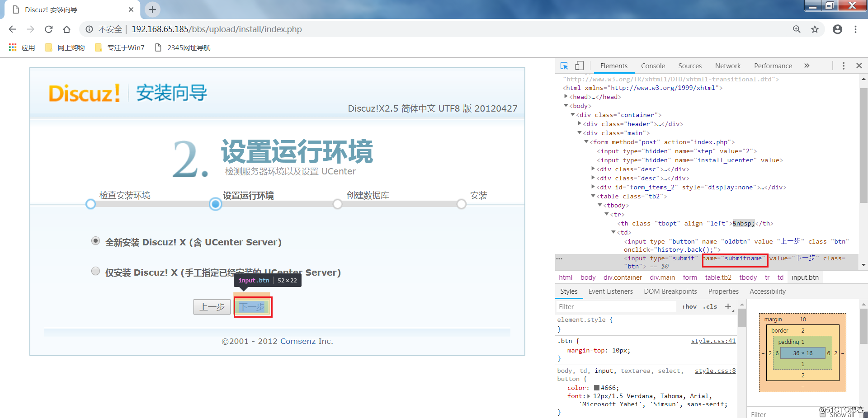Toggle the device toolbar icon in DevTools

(579, 66)
